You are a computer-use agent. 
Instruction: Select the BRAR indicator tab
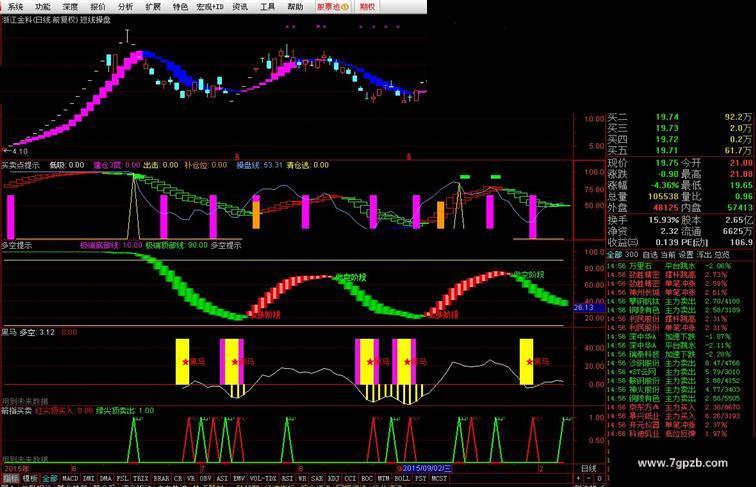point(161,479)
